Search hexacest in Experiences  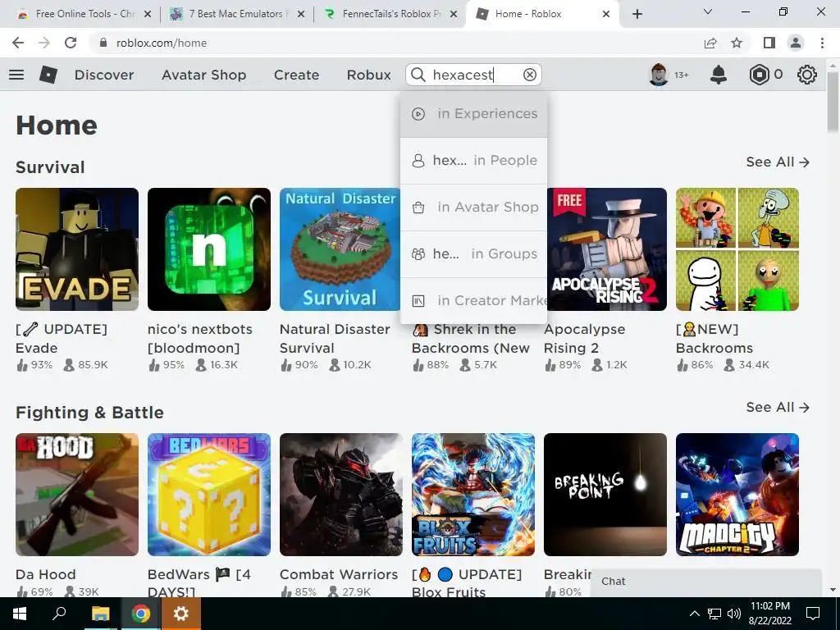point(473,113)
